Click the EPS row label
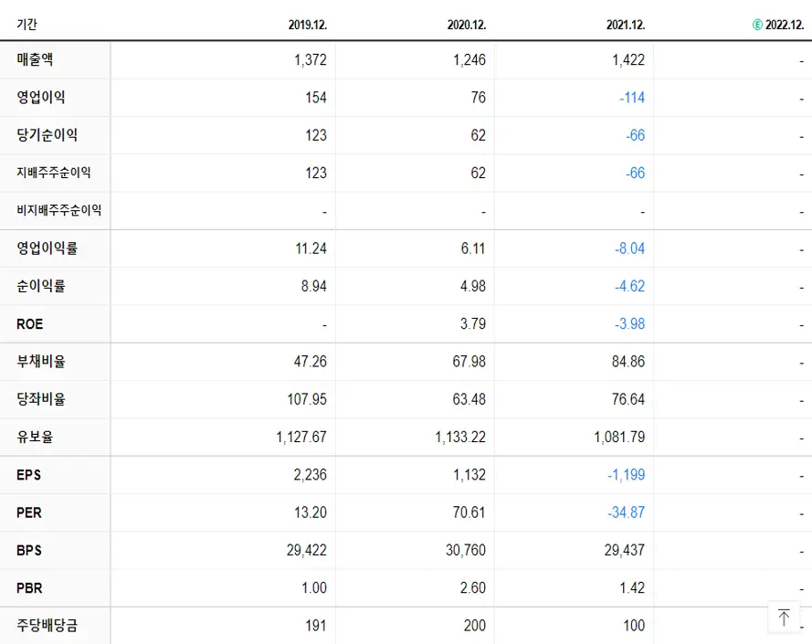Screen dimensions: 812x644 tap(28, 475)
